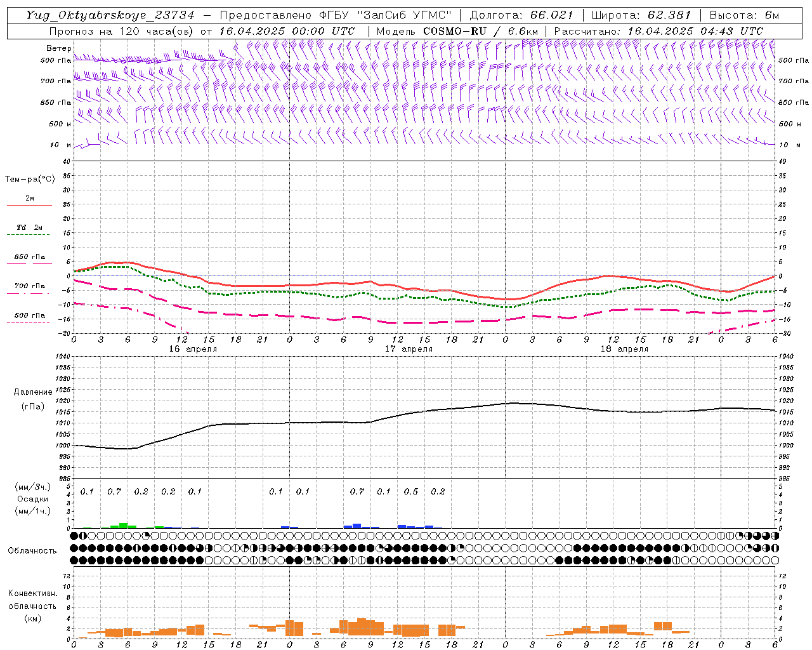The image size is (812, 650).
Task: Click the green dashed line sample under "Td 2м"
Action: (29, 234)
